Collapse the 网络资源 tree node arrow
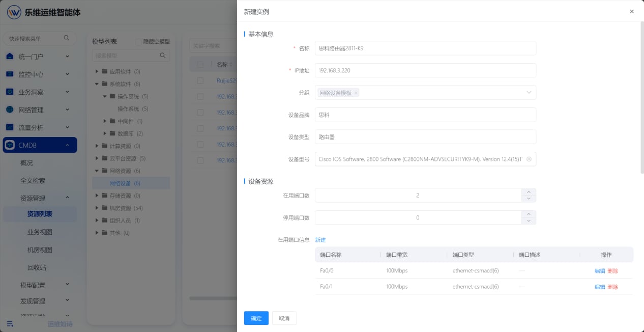 click(x=97, y=171)
